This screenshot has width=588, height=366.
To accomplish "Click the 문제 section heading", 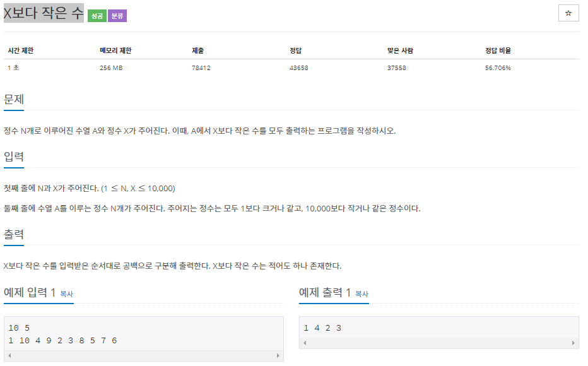I will tap(14, 99).
